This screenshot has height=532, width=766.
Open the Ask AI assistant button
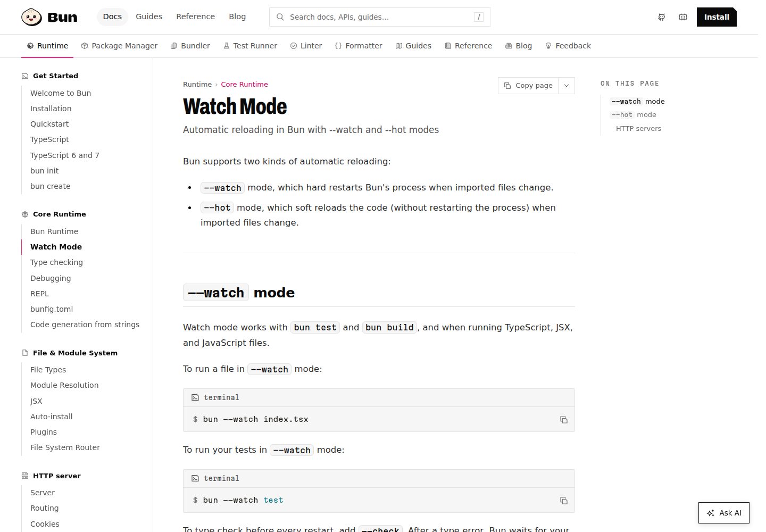[724, 513]
